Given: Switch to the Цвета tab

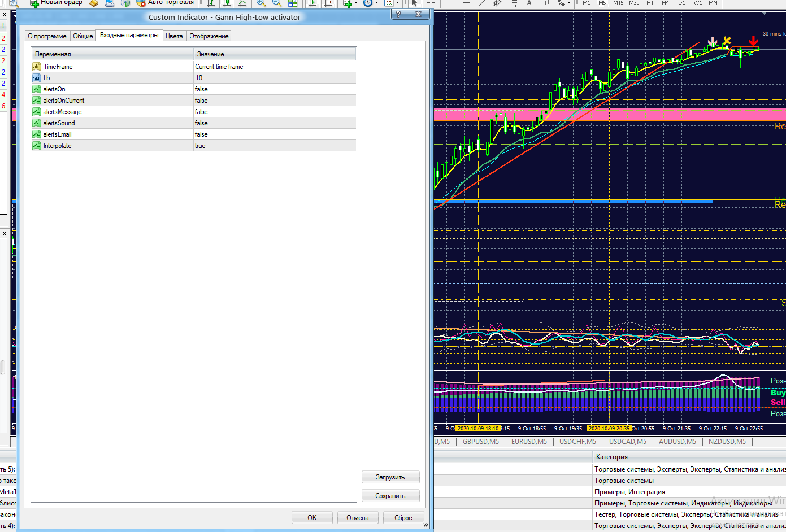Looking at the screenshot, I should (174, 36).
